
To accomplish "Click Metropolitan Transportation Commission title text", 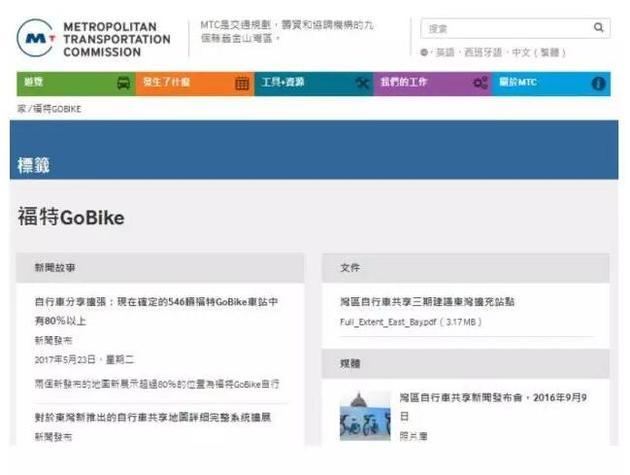I will coord(117,39).
